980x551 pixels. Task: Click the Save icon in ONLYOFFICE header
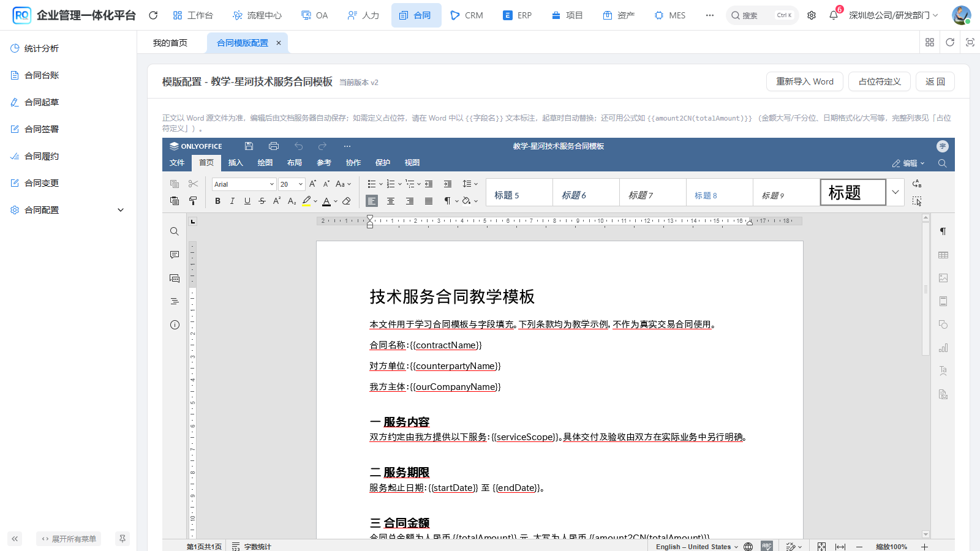click(249, 146)
